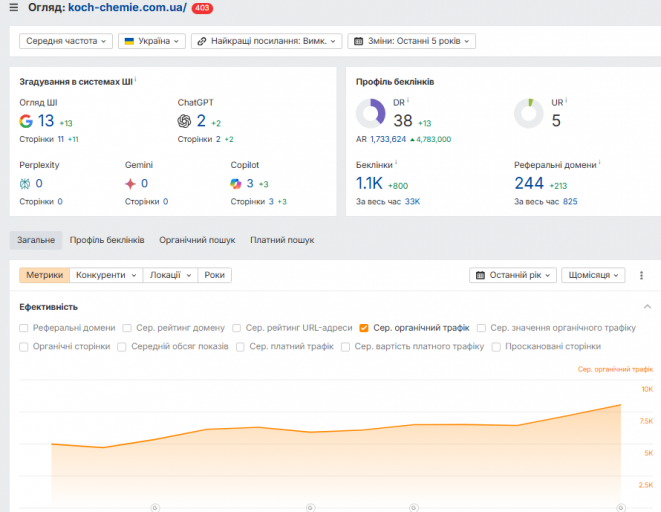This screenshot has height=512, width=661.
Task: Click the Сер. органічний трафік axis label
Action: pyautogui.click(x=615, y=370)
